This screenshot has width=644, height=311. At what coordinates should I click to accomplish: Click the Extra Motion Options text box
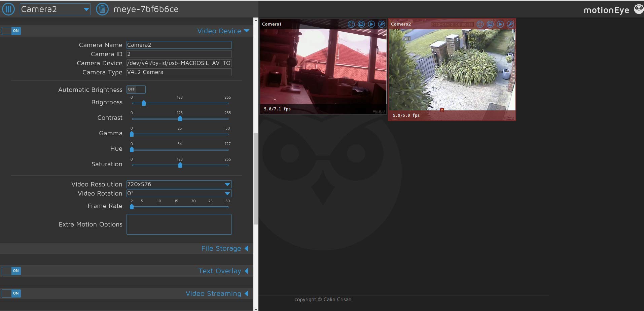(179, 224)
